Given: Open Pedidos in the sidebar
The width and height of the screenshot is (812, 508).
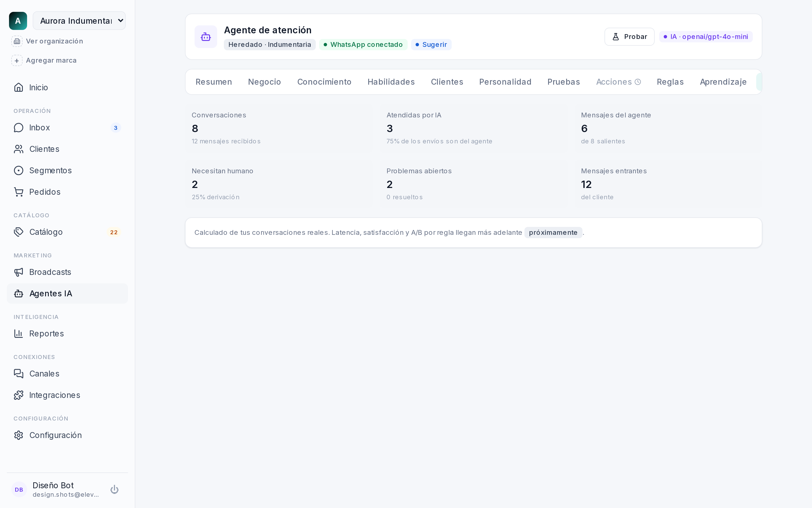Looking at the screenshot, I should 67,192.
